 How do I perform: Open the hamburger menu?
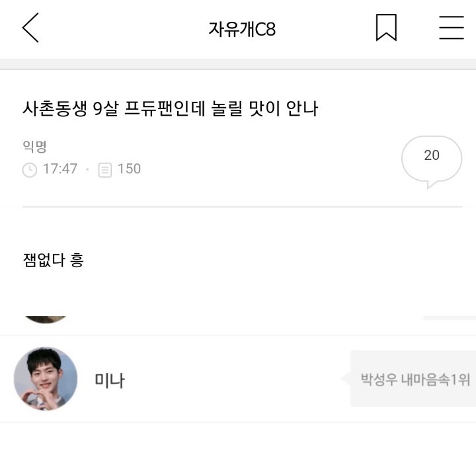coord(452,28)
